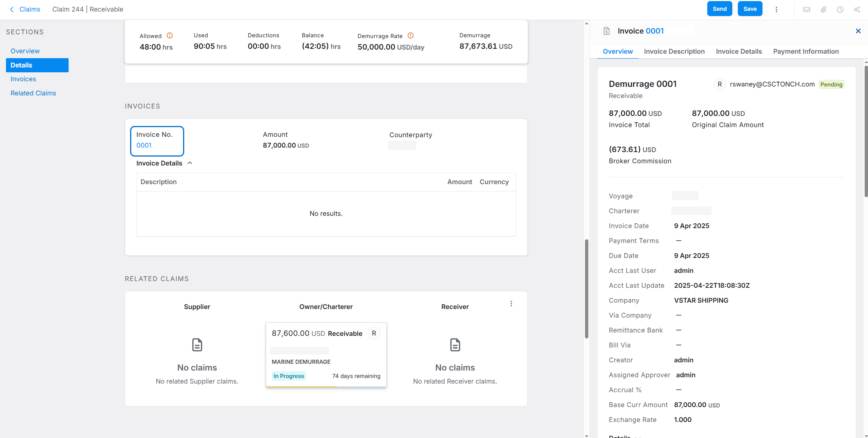868x438 pixels.
Task: Click the Allowed hours info icon
Action: click(170, 36)
